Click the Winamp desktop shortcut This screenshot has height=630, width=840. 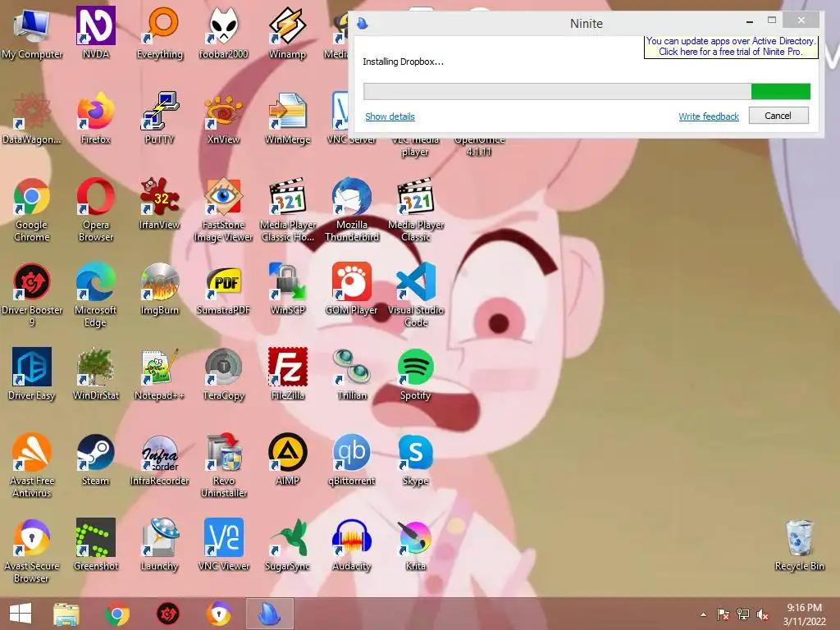pyautogui.click(x=288, y=32)
